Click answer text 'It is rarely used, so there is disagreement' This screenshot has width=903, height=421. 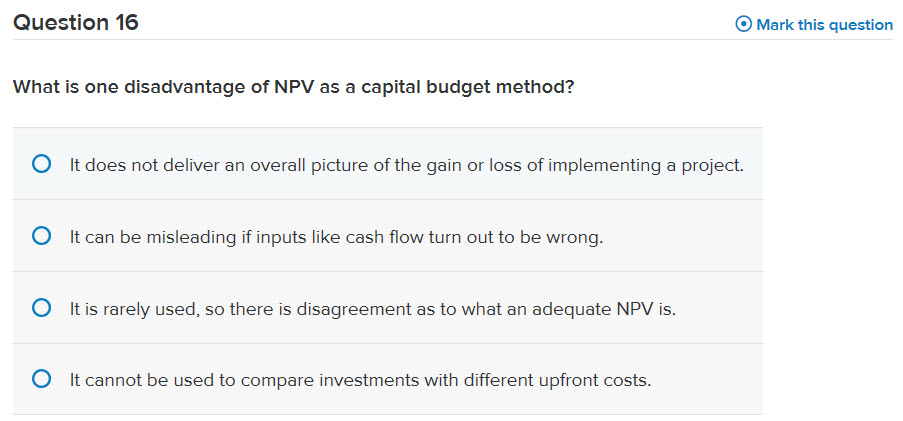click(373, 309)
